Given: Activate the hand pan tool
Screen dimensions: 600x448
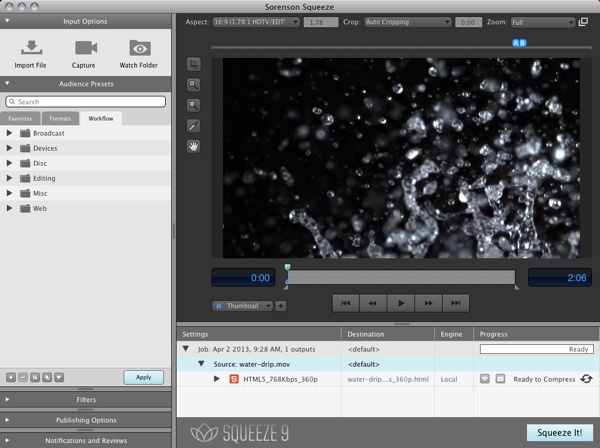Looking at the screenshot, I should coord(194,146).
